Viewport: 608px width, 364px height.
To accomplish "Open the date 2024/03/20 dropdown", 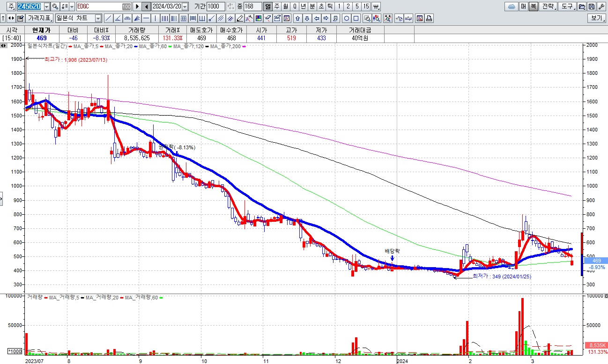I will (x=185, y=7).
